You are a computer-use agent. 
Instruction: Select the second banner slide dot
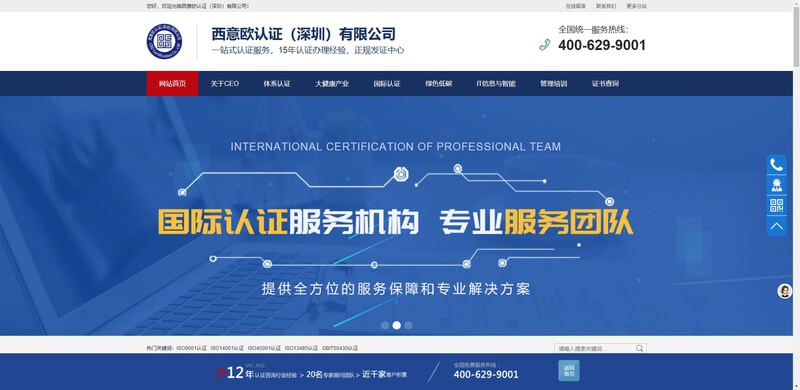396,325
